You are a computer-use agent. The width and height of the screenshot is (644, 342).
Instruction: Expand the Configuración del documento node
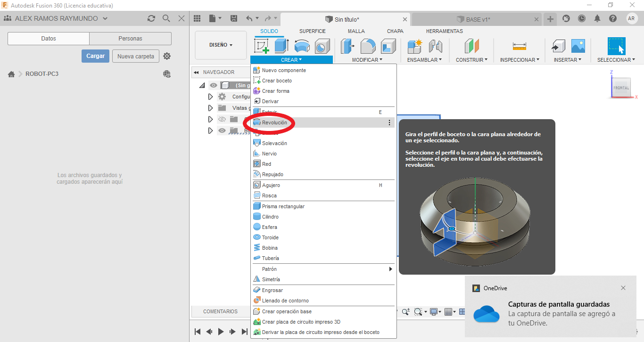click(211, 97)
